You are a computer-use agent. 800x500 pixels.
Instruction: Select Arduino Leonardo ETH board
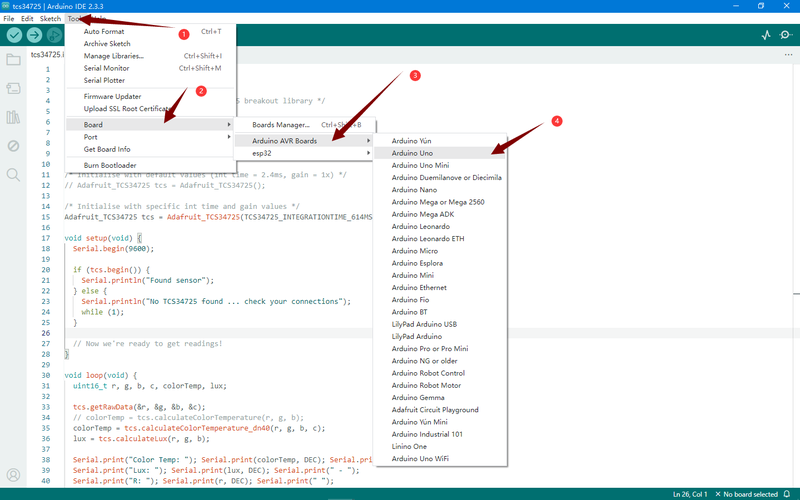click(440, 239)
